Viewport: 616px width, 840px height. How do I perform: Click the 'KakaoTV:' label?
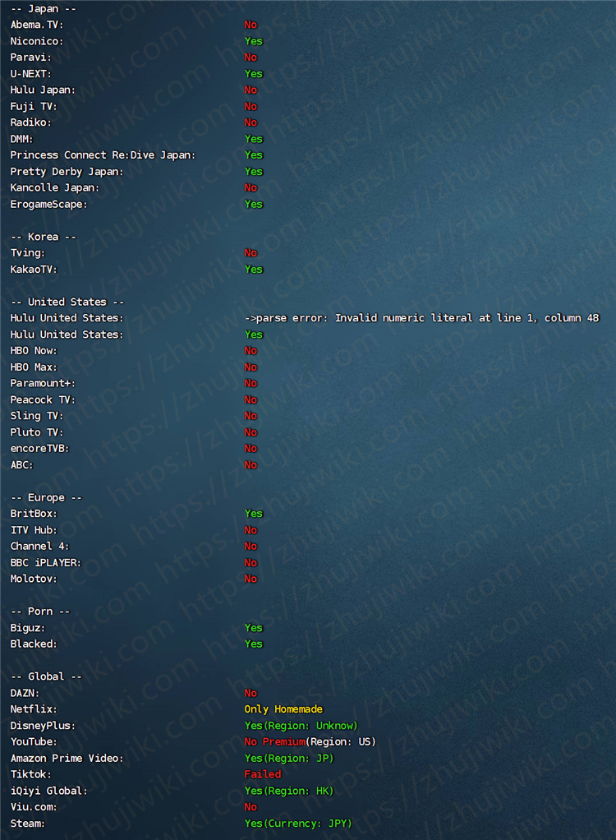33,270
